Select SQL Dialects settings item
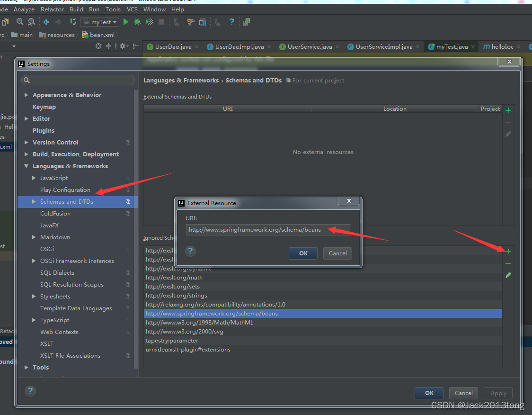The width and height of the screenshot is (532, 415). 57,273
